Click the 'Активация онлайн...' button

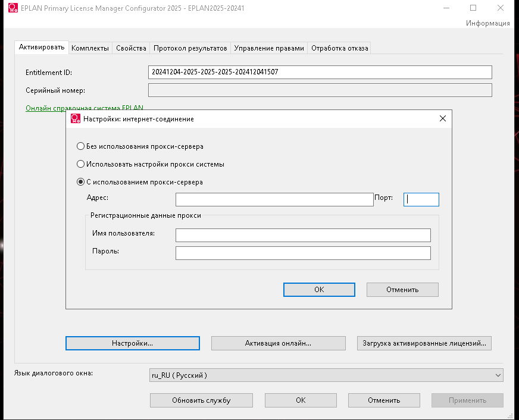(279, 343)
